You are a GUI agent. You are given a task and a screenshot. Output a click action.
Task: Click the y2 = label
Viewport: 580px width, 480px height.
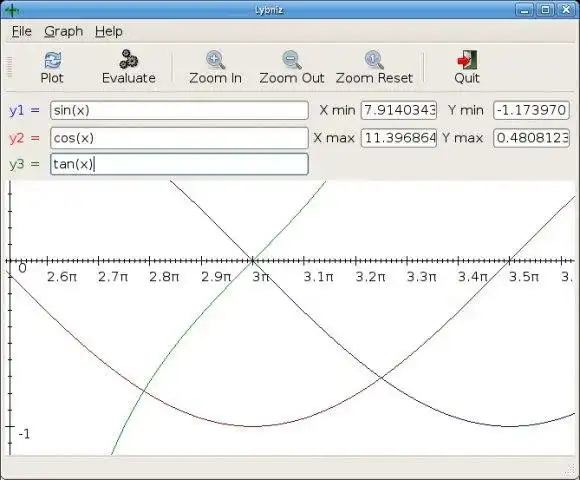pos(24,138)
